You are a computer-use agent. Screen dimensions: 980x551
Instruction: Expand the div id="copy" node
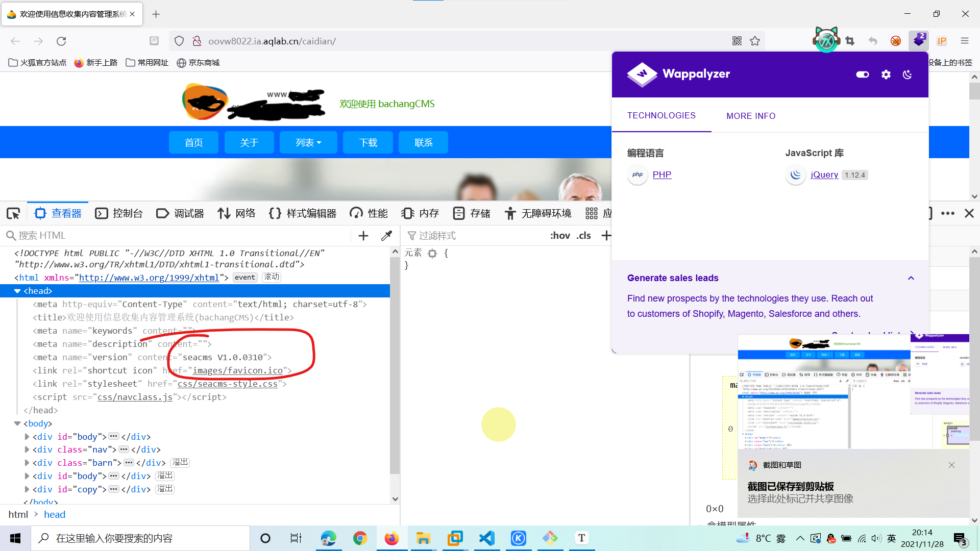point(27,489)
